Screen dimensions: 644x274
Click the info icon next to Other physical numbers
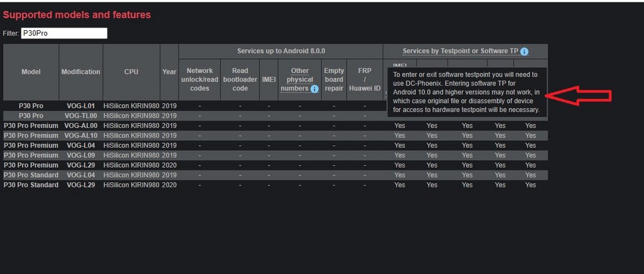(314, 89)
